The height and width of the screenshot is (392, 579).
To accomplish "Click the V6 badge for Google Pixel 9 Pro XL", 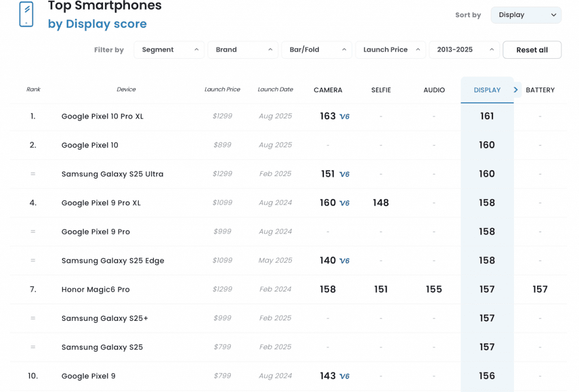I will [344, 203].
